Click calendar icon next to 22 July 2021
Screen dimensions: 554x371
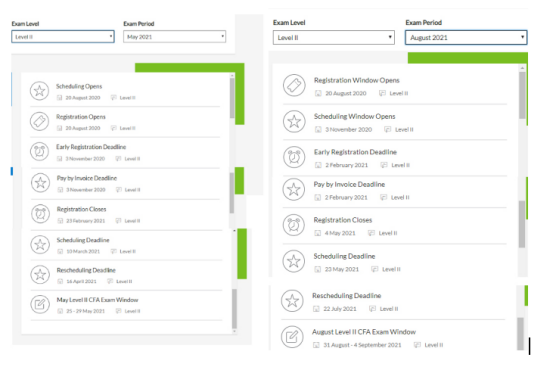[x=316, y=309]
